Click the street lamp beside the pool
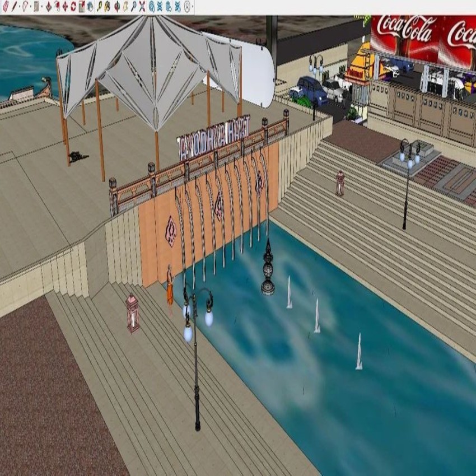 click(x=196, y=336)
